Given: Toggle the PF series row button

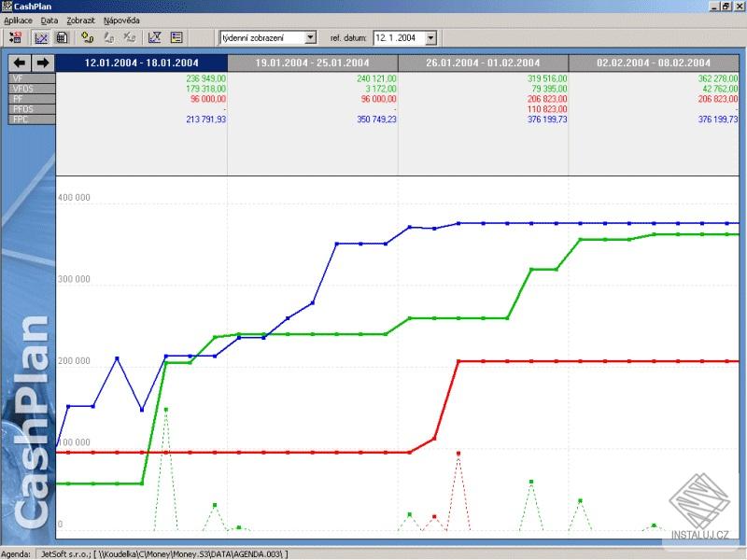Looking at the screenshot, I should [x=32, y=99].
